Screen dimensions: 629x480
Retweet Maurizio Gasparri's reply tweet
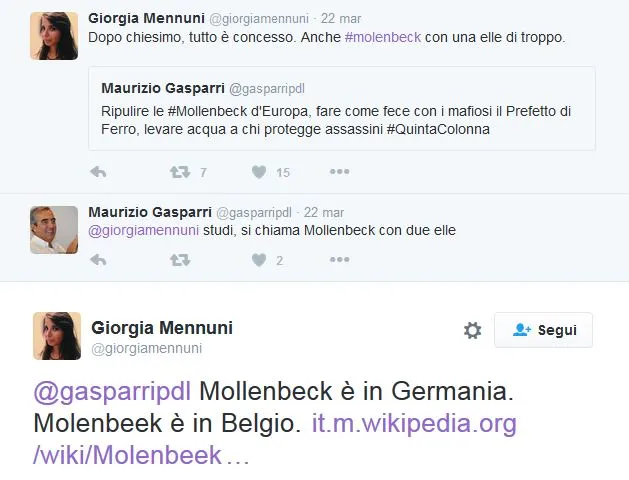click(180, 260)
